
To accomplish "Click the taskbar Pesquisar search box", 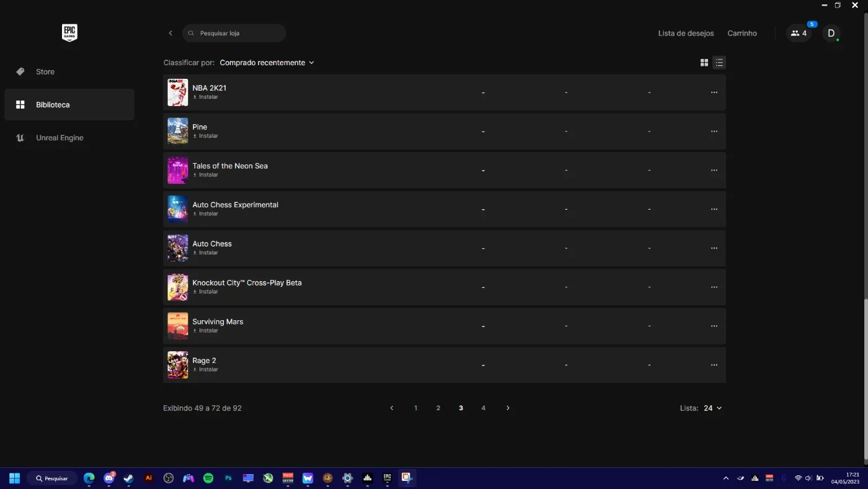I will [x=52, y=478].
